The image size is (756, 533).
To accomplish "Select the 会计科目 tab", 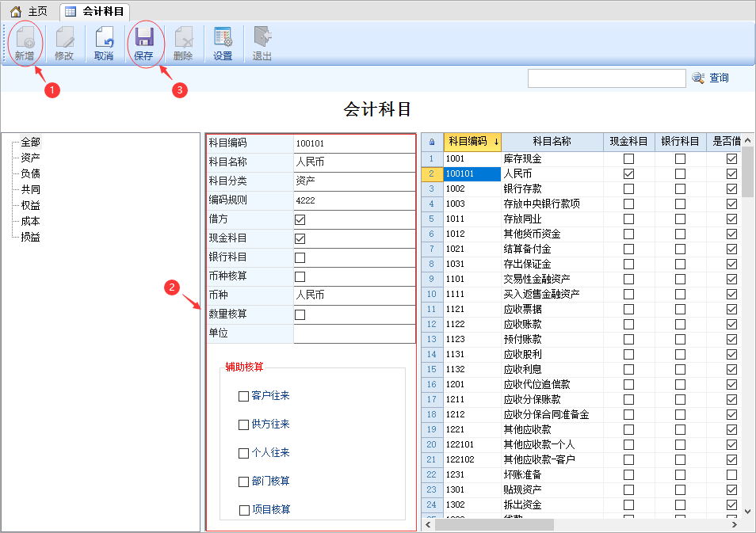I will click(x=94, y=11).
